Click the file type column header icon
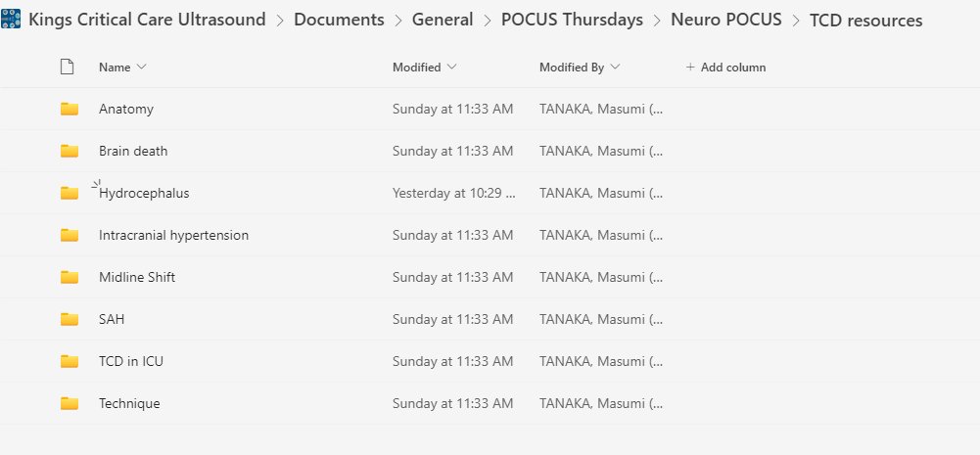The image size is (980, 455). click(67, 67)
